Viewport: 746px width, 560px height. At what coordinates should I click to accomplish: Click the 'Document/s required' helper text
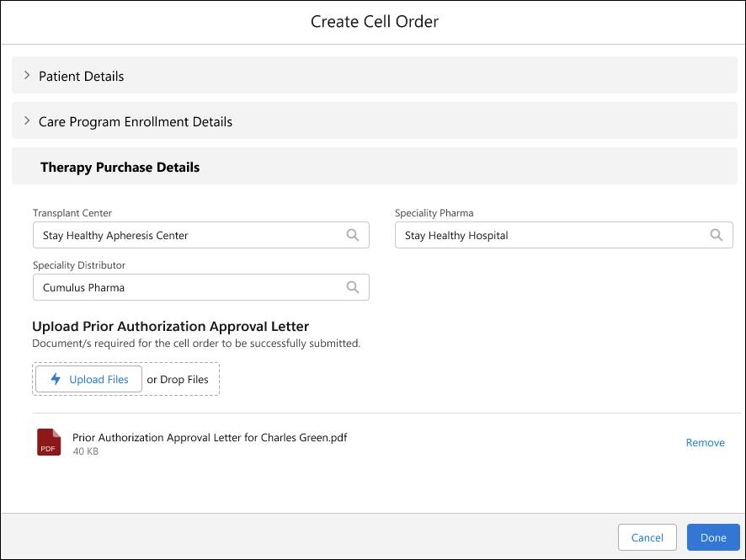(196, 343)
